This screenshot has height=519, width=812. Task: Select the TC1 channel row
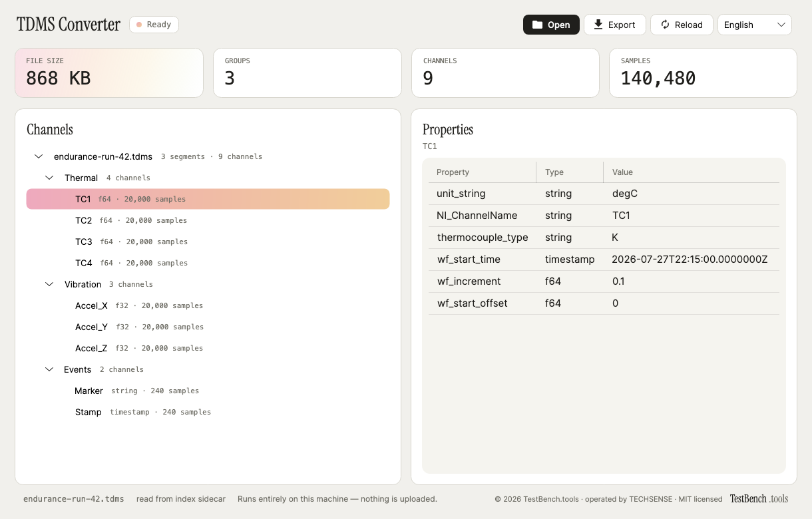click(208, 199)
